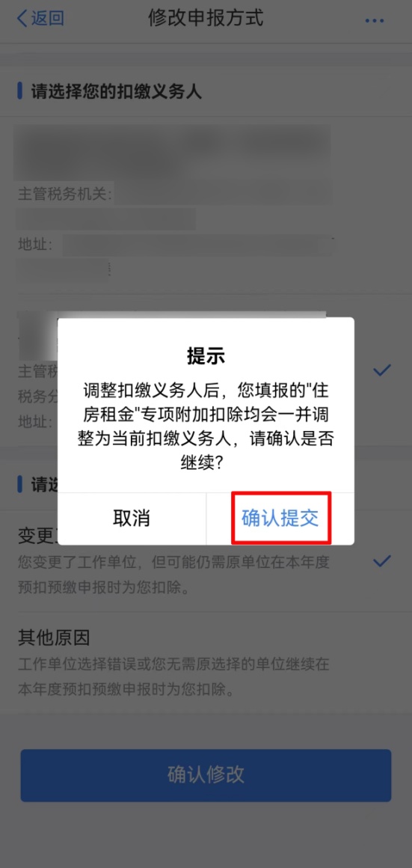Open the three-dot more options menu

coord(375,20)
